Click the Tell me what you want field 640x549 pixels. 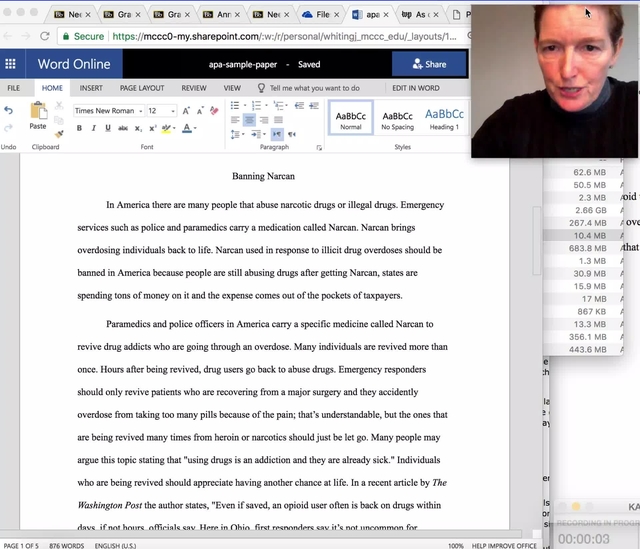(x=314, y=88)
